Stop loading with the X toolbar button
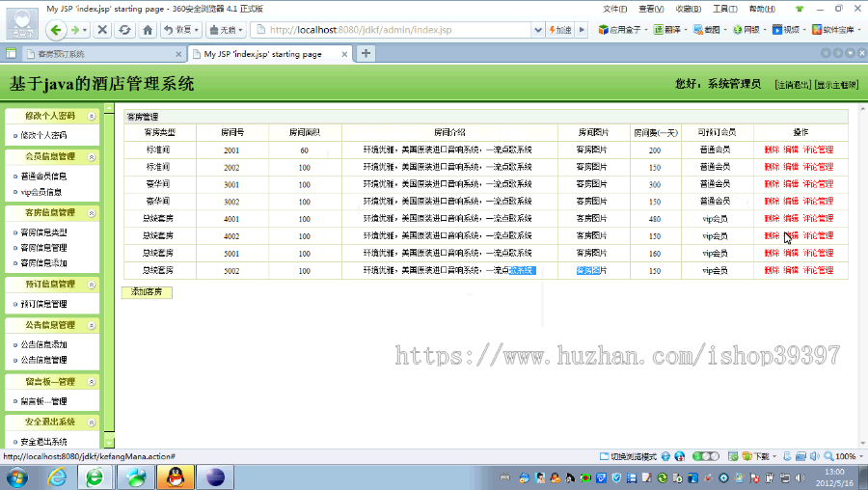868x490 pixels. (x=102, y=30)
